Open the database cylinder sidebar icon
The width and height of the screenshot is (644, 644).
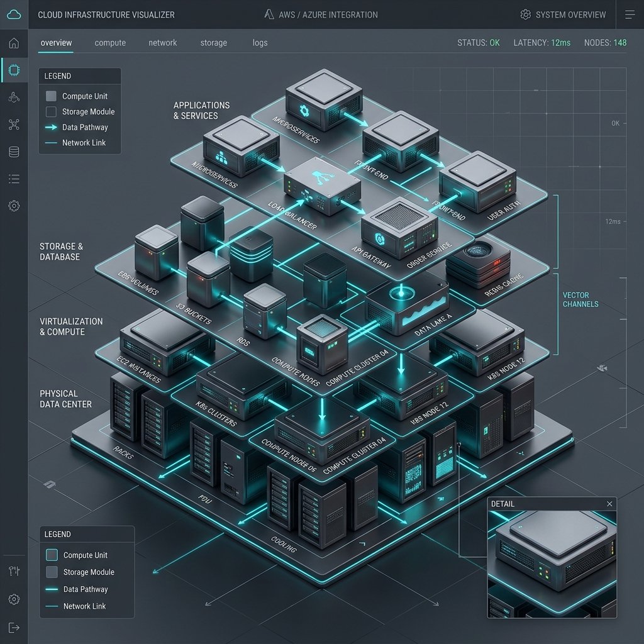pos(14,152)
